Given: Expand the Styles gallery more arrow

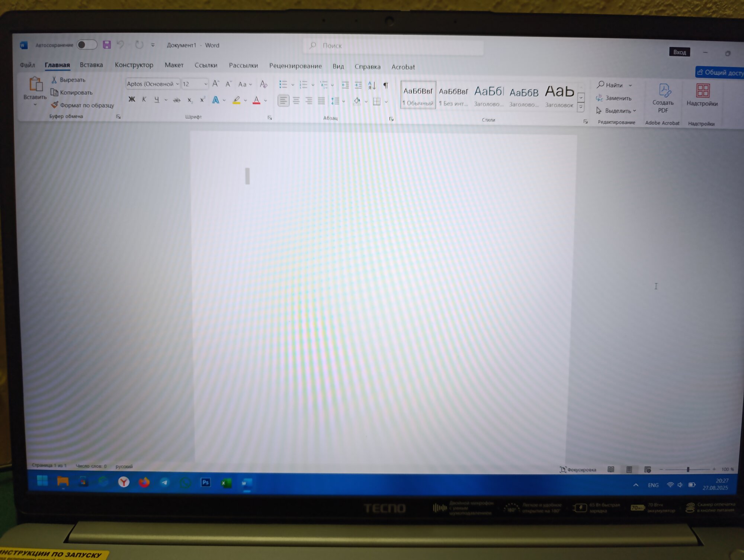Looking at the screenshot, I should point(581,107).
